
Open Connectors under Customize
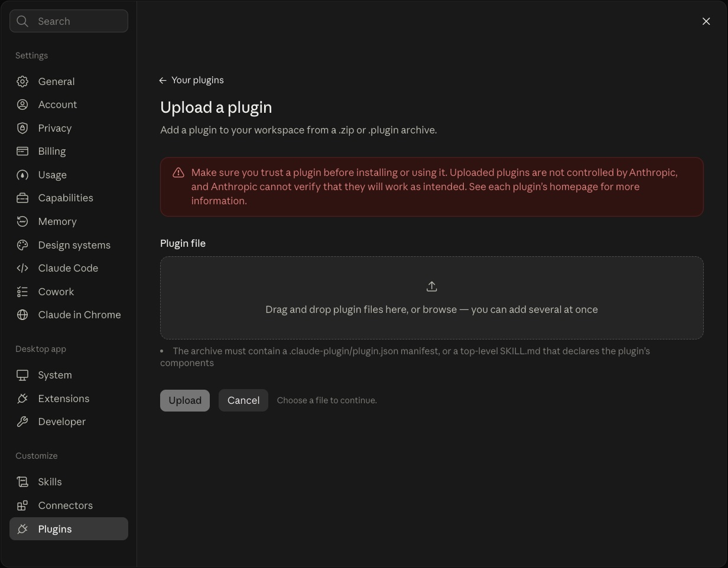69,505
